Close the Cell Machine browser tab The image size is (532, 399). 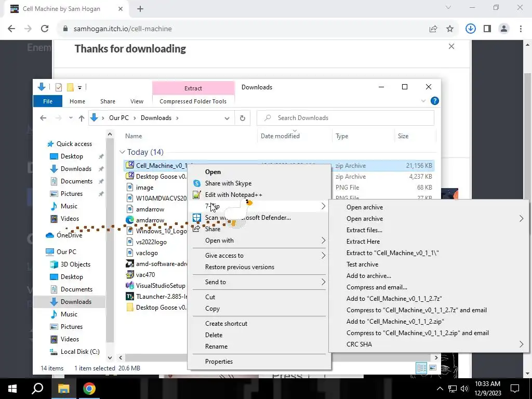(121, 9)
